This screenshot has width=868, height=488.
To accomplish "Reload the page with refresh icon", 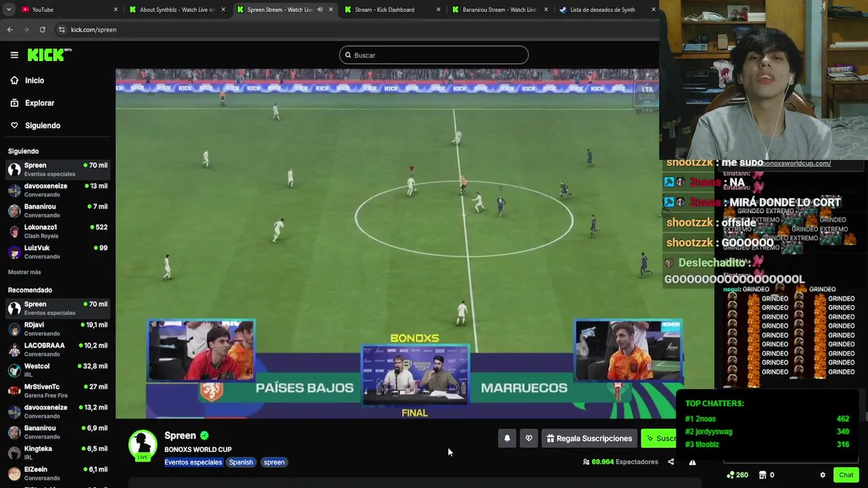I will coord(42,30).
